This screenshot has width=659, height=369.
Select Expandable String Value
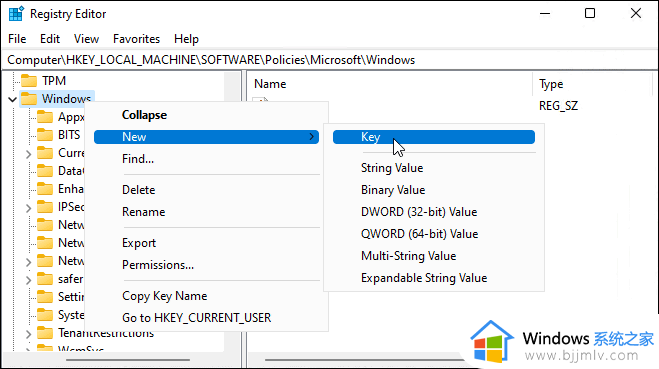(434, 278)
